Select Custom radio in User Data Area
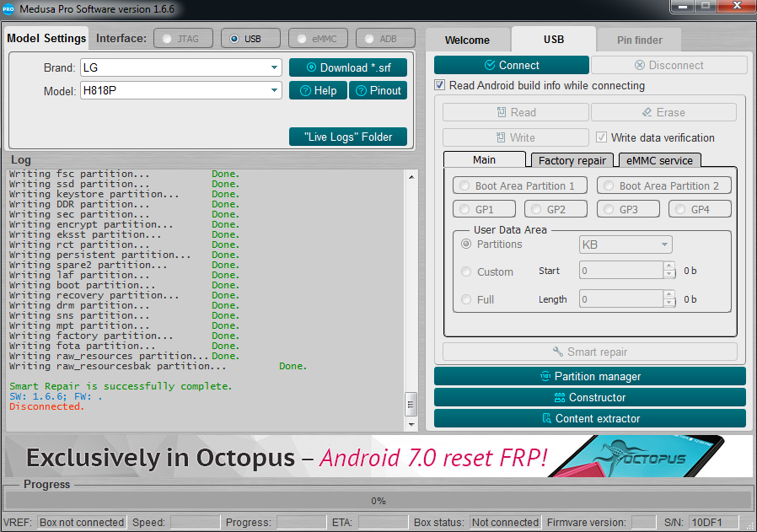The image size is (757, 532). (466, 271)
